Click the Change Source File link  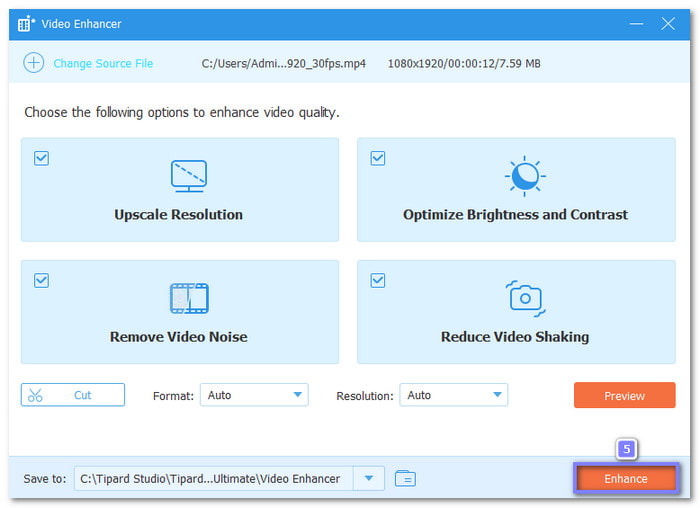pyautogui.click(x=103, y=63)
